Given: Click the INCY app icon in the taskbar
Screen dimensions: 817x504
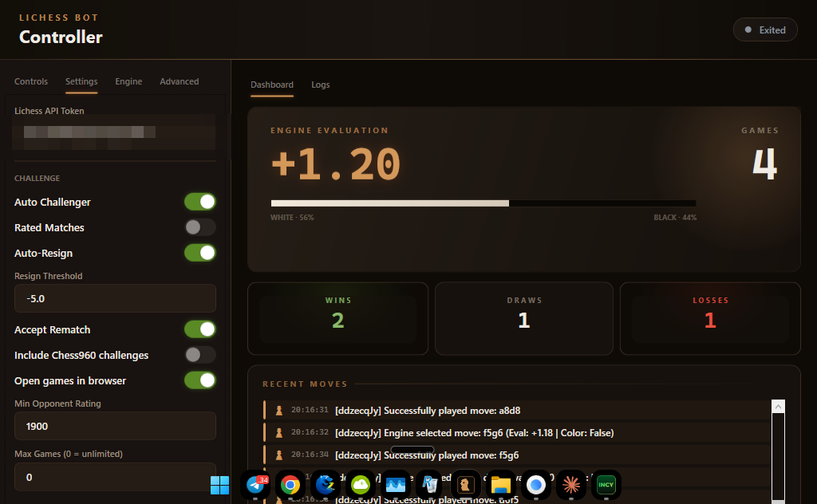Looking at the screenshot, I should (606, 485).
